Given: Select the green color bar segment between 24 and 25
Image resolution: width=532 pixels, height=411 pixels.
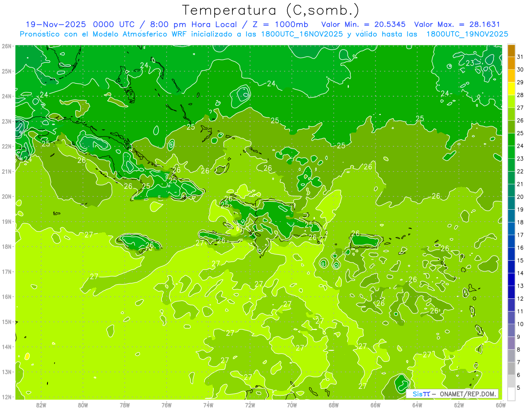Looking at the screenshot, I should pos(511,140).
